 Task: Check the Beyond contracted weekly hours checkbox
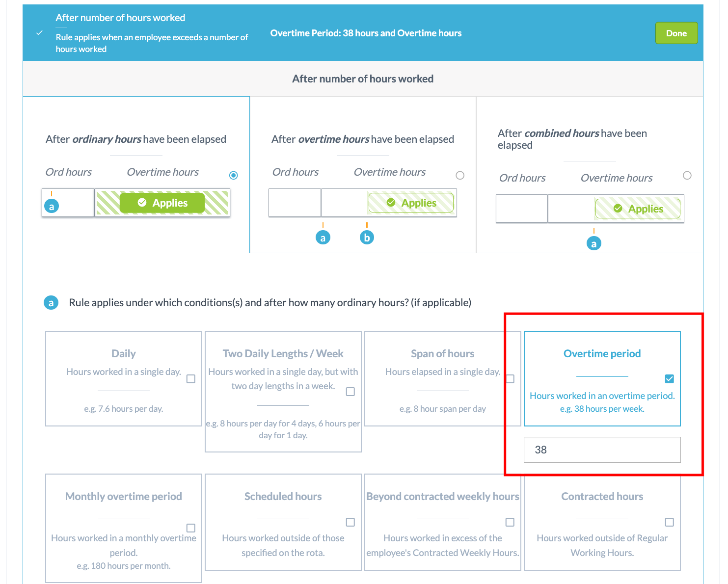[x=510, y=522]
